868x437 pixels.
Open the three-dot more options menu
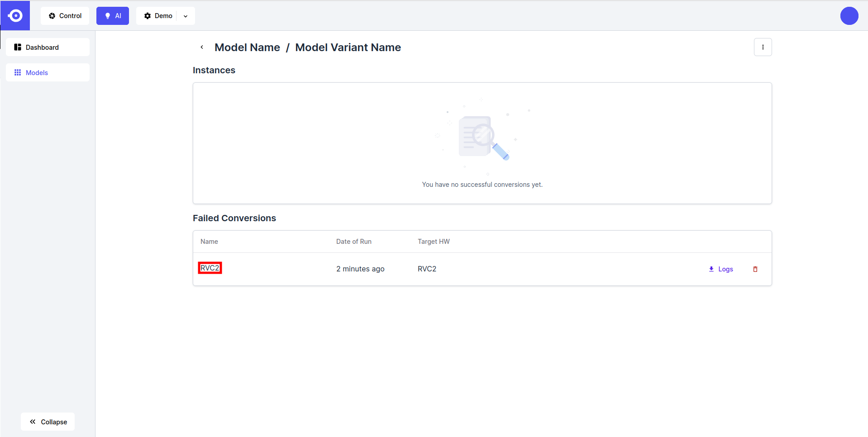tap(763, 47)
